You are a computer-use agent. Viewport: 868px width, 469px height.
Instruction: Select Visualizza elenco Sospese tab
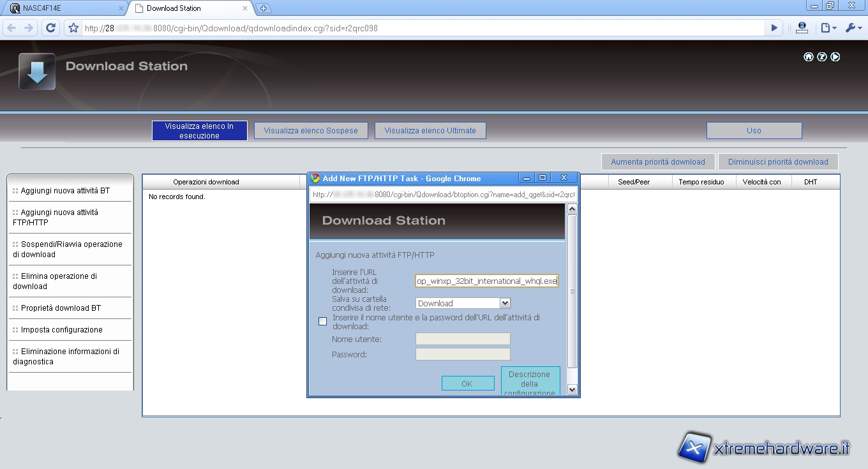(x=311, y=131)
